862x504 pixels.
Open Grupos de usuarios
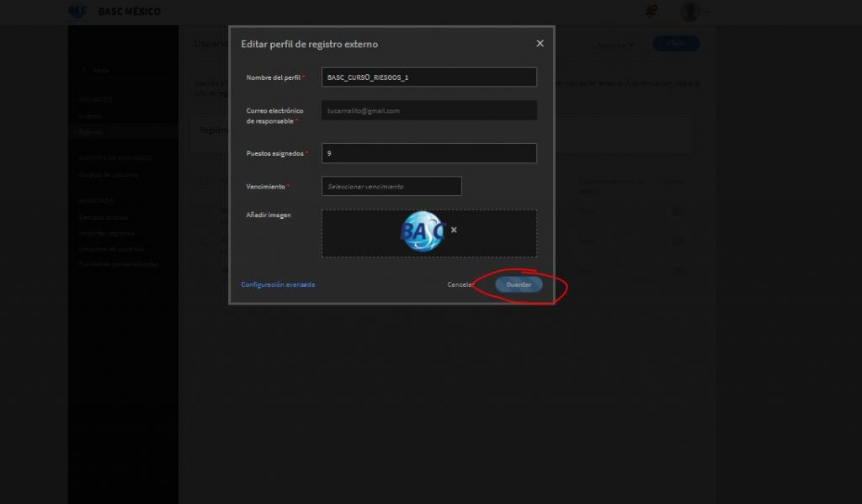[108, 174]
